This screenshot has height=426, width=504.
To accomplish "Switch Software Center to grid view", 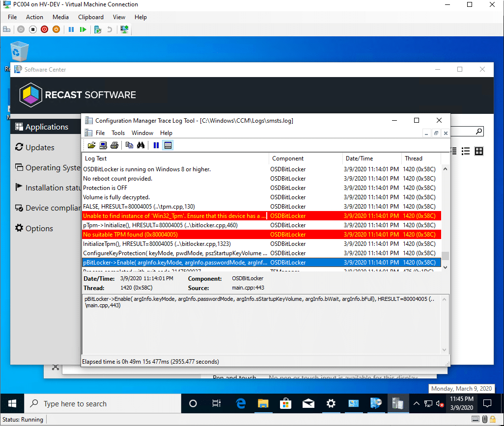I will point(479,151).
